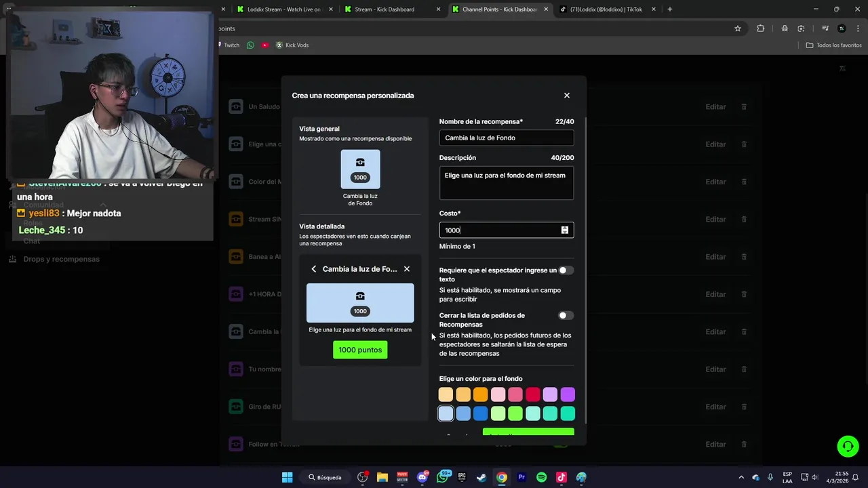Viewport: 868px width, 488px height.
Task: Select the medium blue background color
Action: click(x=463, y=413)
